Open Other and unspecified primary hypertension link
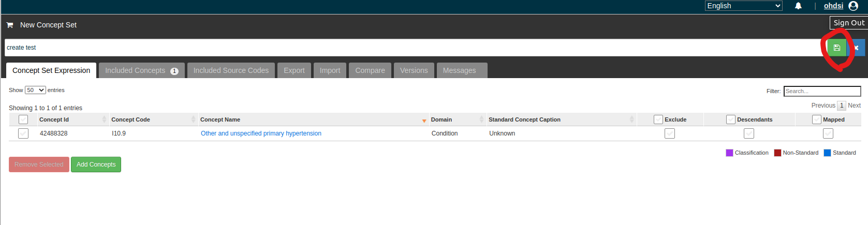 tap(261, 133)
